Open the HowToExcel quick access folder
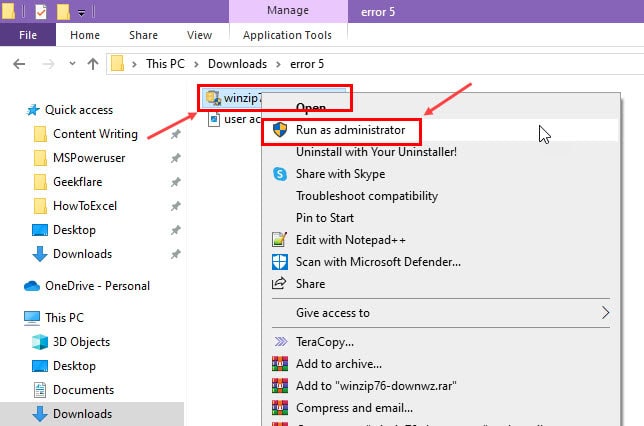Screen dimensions: 644x426 85,206
